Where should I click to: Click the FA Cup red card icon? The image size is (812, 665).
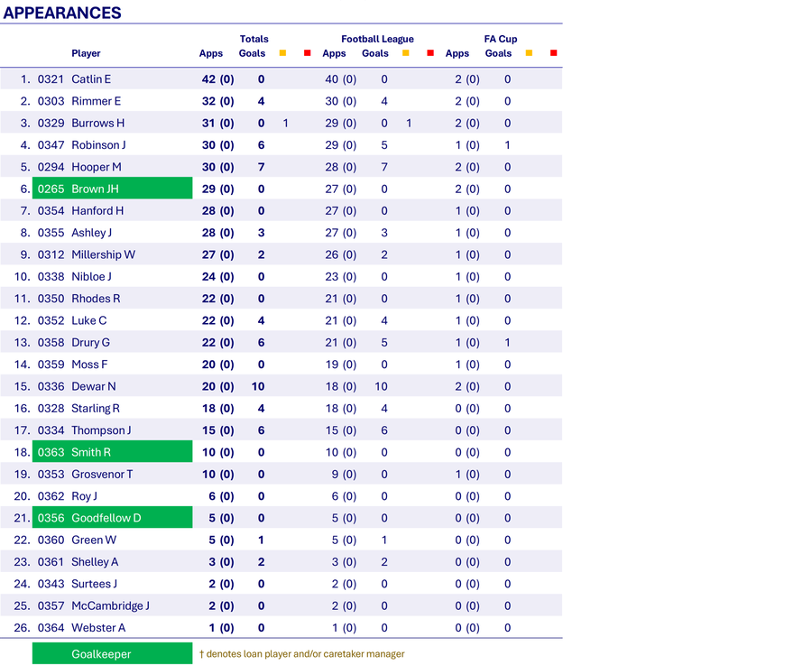554,53
